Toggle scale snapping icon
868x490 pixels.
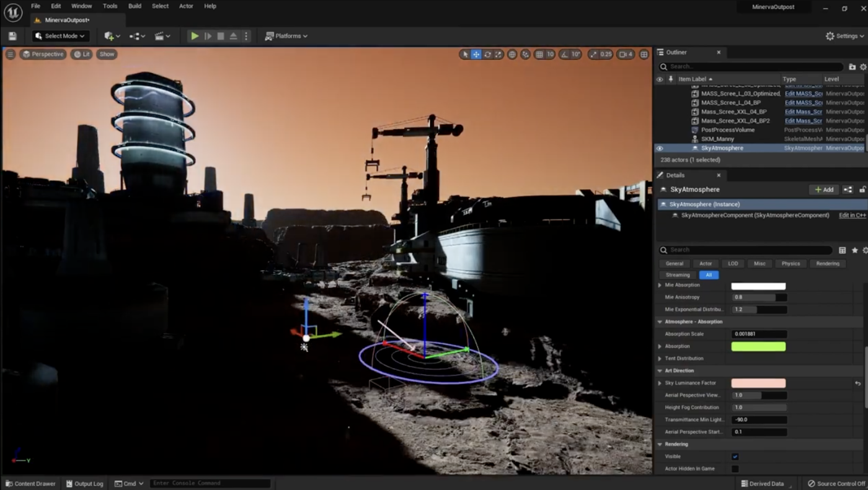[x=593, y=55]
